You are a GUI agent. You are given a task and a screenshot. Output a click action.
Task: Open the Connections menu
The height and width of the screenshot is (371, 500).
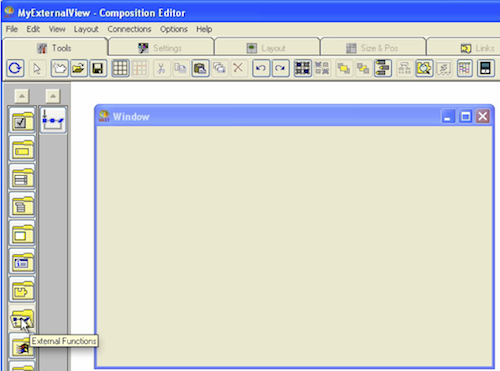click(129, 29)
